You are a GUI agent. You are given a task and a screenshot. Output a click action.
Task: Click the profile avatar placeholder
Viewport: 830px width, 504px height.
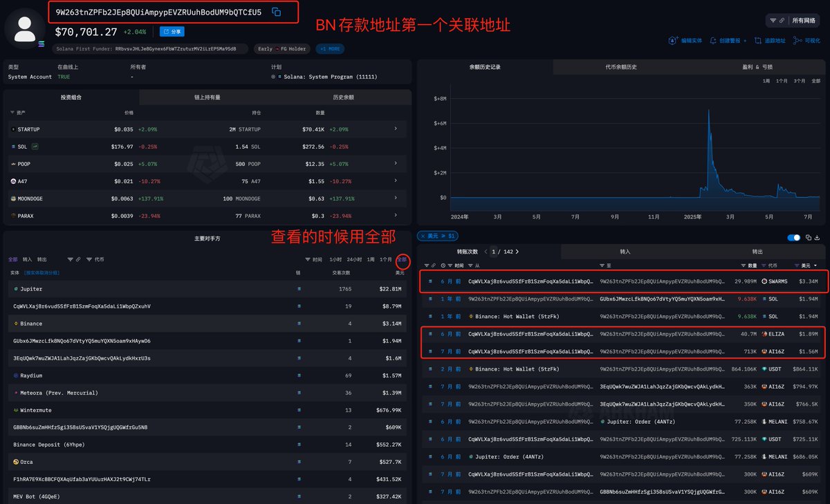(26, 28)
